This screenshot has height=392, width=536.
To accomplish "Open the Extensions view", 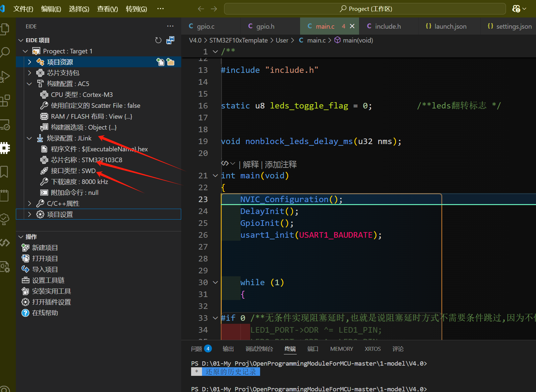I will coord(5,101).
